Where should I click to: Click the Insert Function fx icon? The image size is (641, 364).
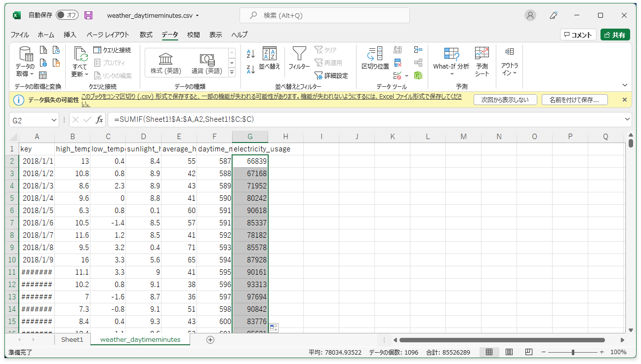99,120
